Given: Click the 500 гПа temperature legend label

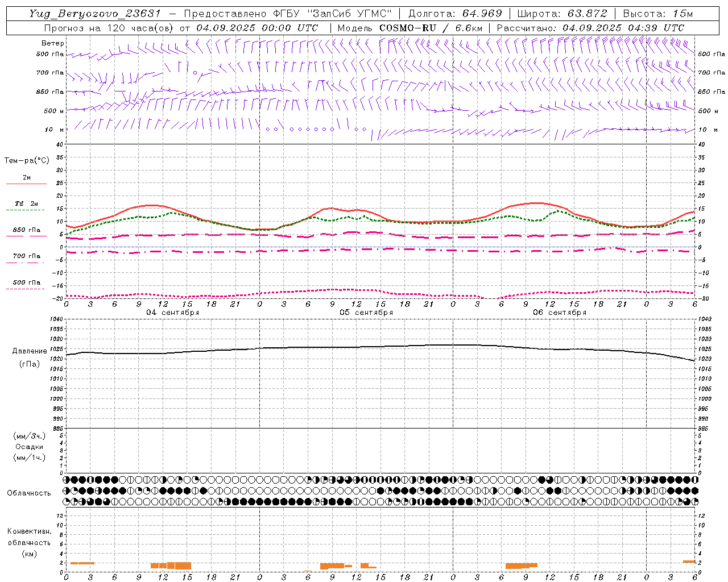Looking at the screenshot, I should click(27, 282).
